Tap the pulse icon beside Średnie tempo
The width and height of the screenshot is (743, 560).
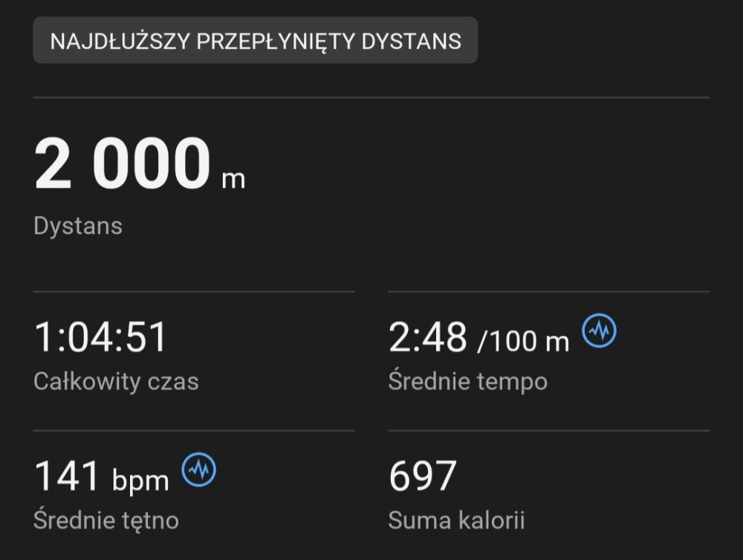pyautogui.click(x=599, y=331)
